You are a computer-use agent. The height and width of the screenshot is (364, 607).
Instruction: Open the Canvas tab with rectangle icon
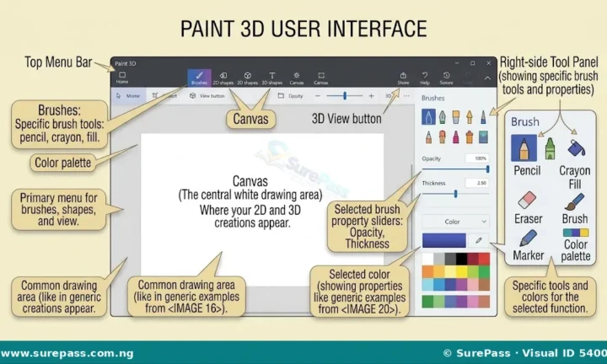coord(321,78)
